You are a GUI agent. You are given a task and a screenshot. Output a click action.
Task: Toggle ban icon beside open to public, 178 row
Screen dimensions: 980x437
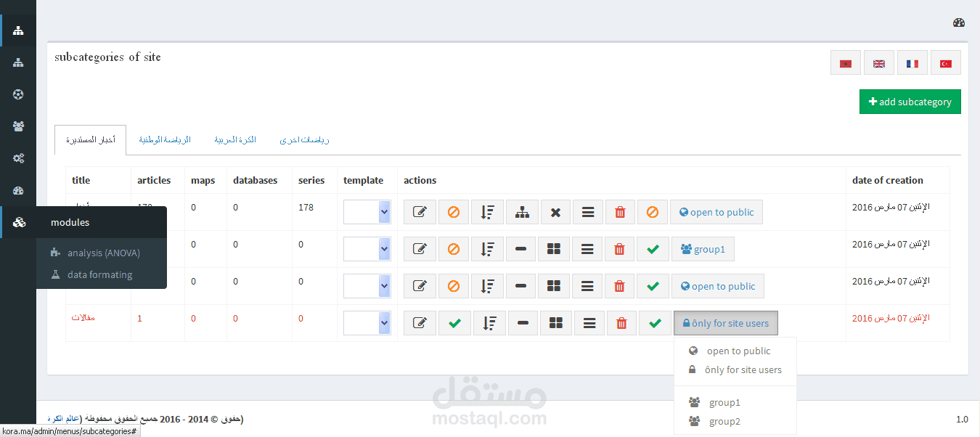[x=653, y=212]
